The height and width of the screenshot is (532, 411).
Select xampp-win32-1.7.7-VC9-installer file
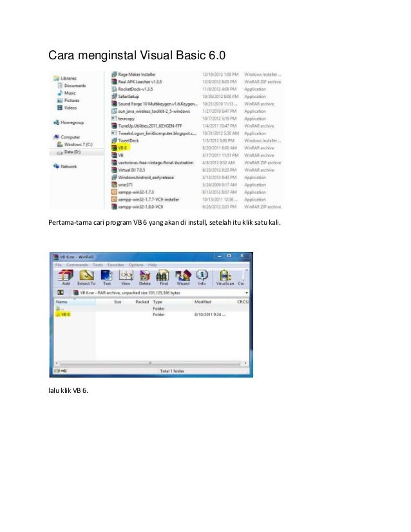point(145,200)
